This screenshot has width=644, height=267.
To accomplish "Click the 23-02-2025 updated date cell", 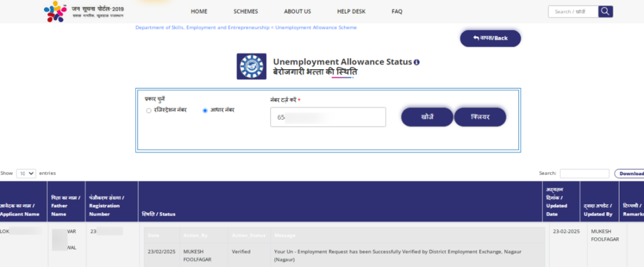I will tap(566, 231).
